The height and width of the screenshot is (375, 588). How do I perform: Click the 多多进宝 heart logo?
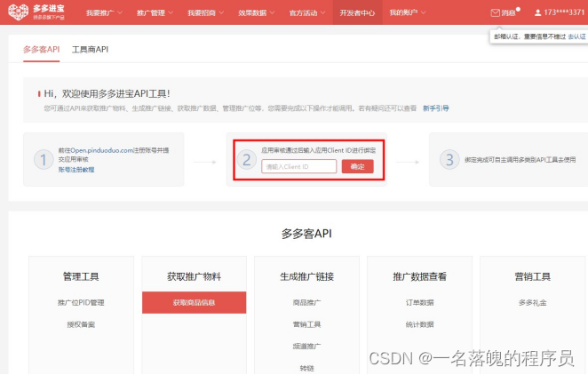[x=18, y=12]
